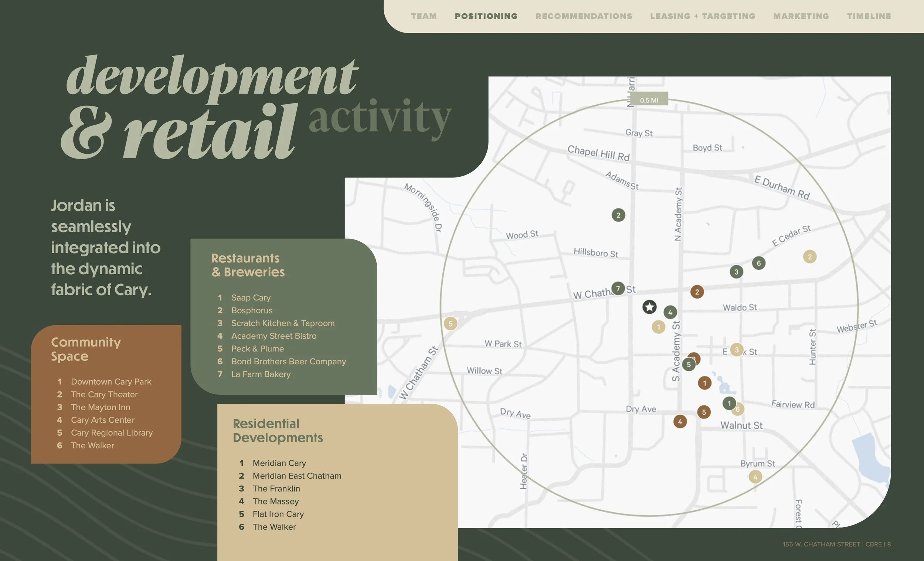This screenshot has width=924, height=561.
Task: Click the 'Jordan is seamlessly integrated' tagline
Action: (106, 248)
